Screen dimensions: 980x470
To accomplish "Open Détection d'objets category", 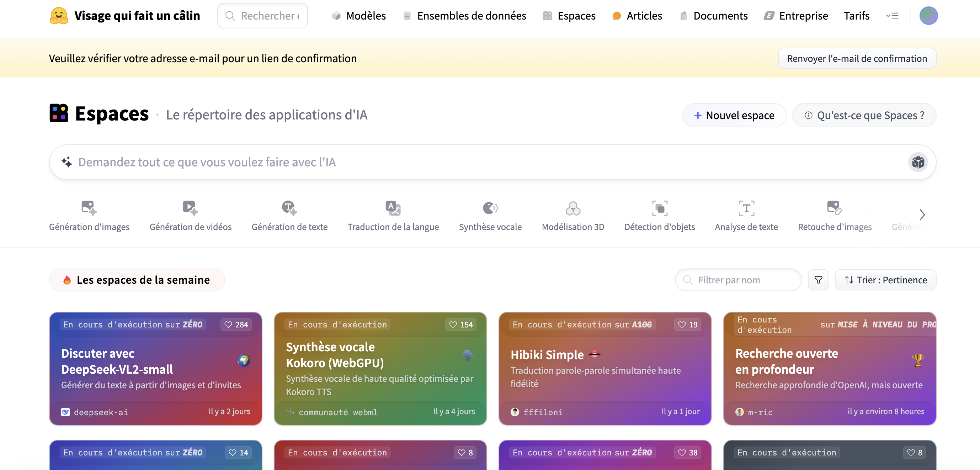I will click(659, 216).
